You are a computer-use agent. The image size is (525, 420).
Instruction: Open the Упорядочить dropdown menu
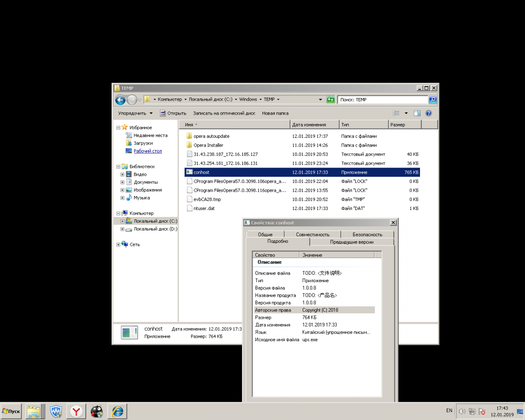point(135,113)
